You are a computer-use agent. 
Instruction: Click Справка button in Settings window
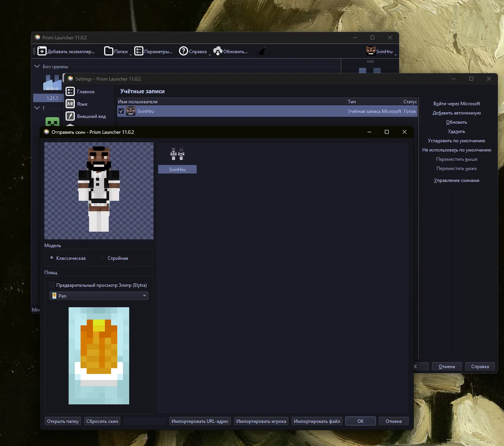coord(480,366)
